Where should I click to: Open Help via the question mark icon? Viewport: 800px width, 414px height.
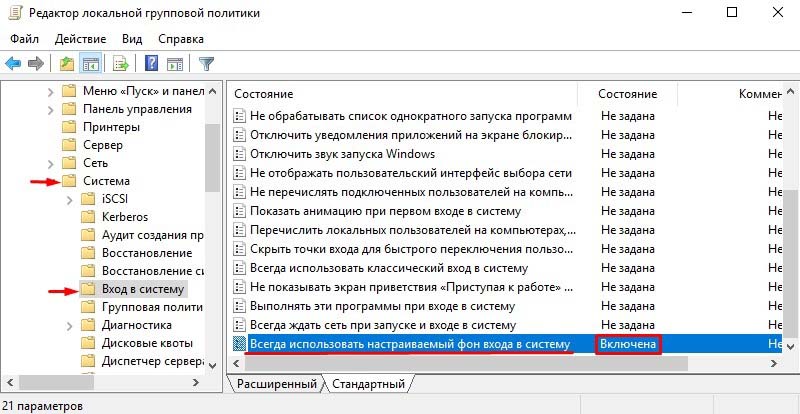(152, 63)
